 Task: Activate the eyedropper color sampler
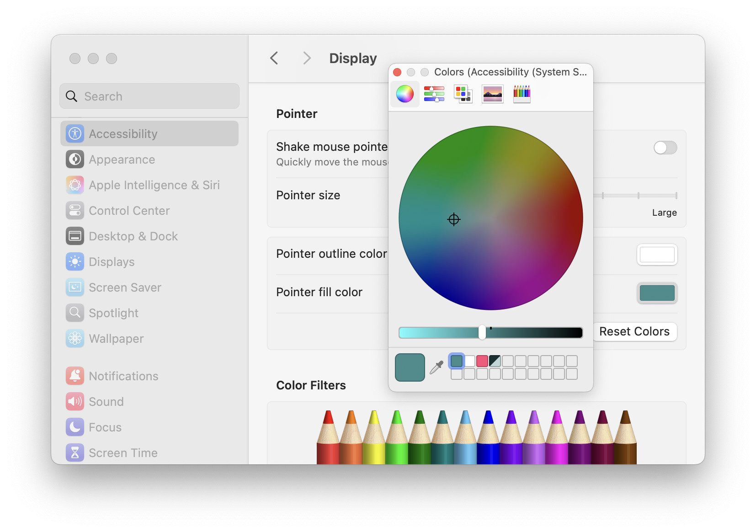pyautogui.click(x=437, y=367)
